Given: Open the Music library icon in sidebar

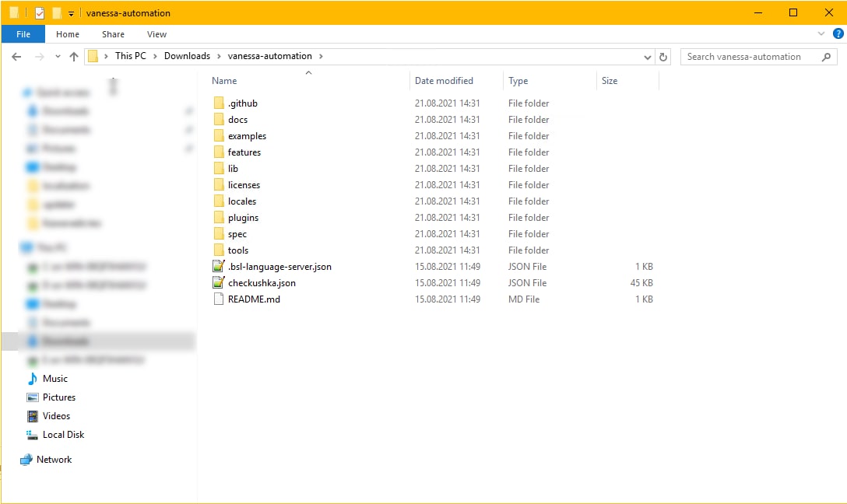Looking at the screenshot, I should tap(33, 378).
